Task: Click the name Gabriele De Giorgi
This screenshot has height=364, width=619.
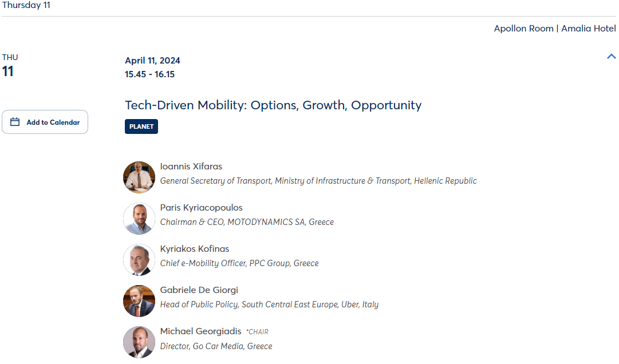Action: [199, 290]
